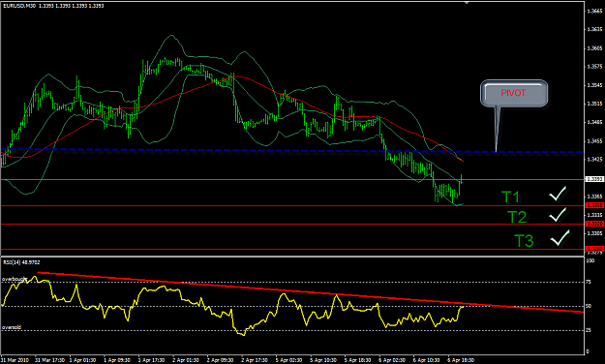Click the T3 target label
Viewport: 605px width, 364px height.
pos(524,241)
